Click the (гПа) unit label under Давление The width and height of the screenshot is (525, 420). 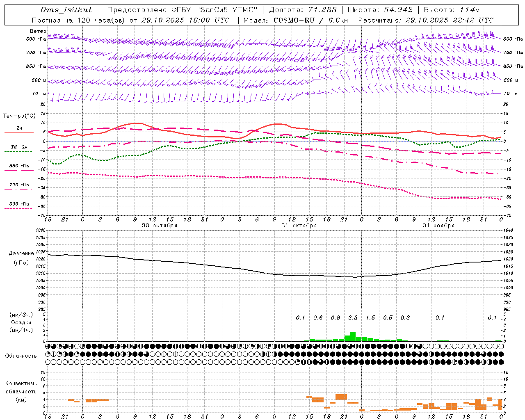(21, 262)
